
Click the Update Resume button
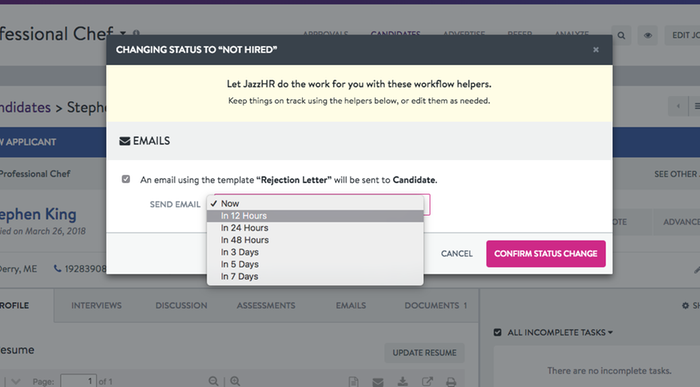[x=424, y=353]
